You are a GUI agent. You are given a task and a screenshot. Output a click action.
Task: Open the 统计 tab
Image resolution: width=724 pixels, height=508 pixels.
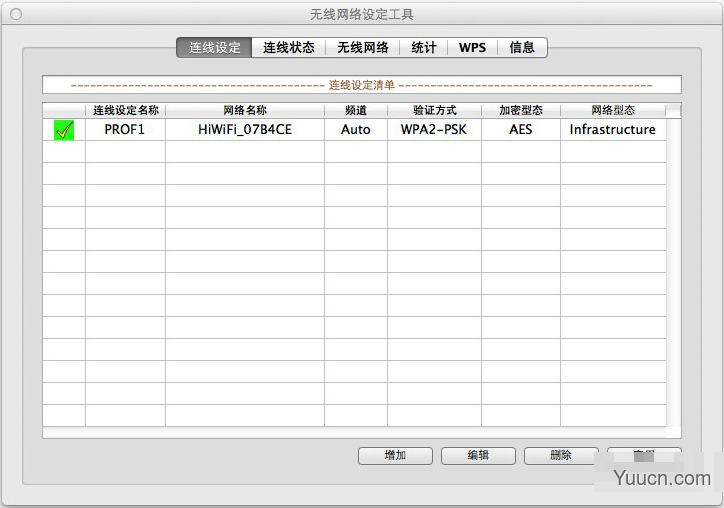[423, 48]
